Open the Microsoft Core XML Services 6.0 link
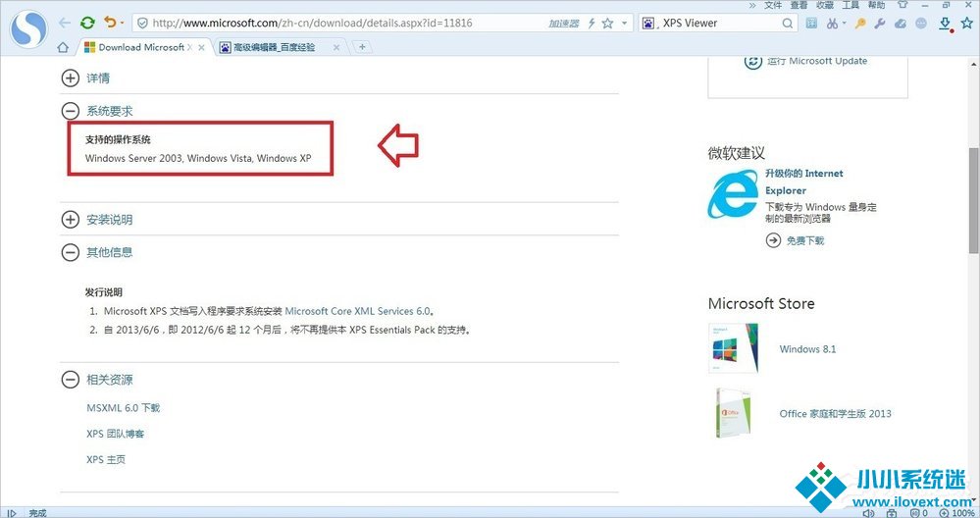 pyautogui.click(x=357, y=311)
